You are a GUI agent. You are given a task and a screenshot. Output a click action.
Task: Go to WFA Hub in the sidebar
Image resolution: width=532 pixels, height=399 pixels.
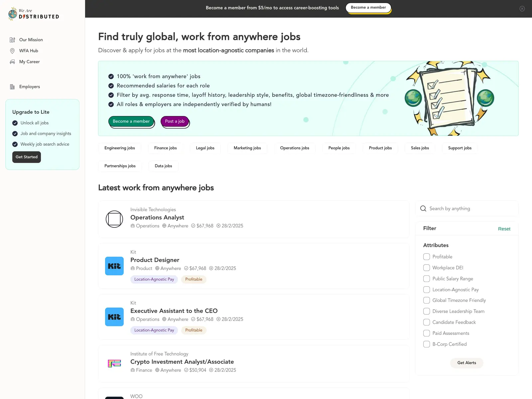[29, 51]
